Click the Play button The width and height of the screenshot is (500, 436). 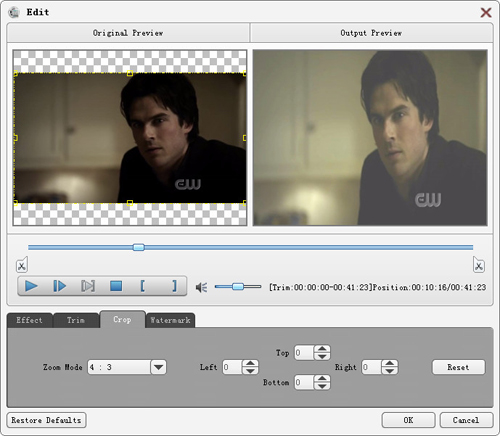[x=31, y=286]
